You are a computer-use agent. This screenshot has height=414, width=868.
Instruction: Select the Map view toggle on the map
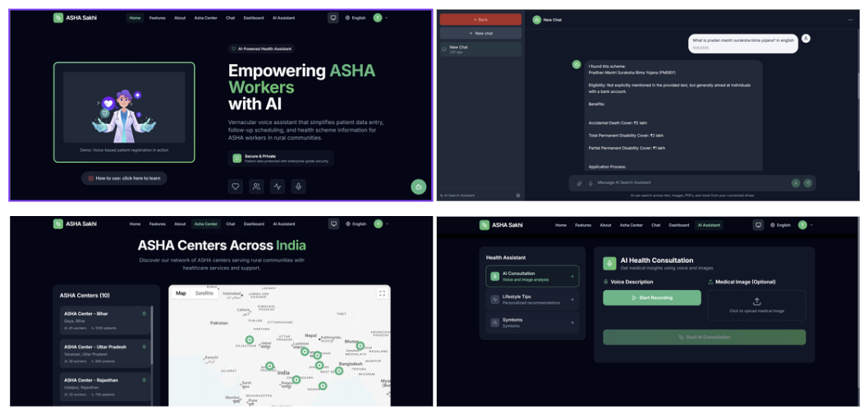pyautogui.click(x=181, y=293)
